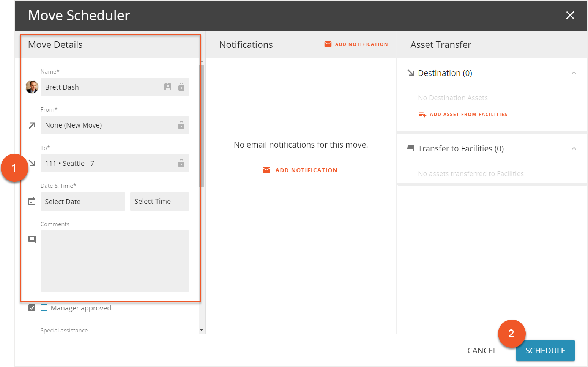
Task: Toggle the lock on the To field
Action: tap(181, 163)
